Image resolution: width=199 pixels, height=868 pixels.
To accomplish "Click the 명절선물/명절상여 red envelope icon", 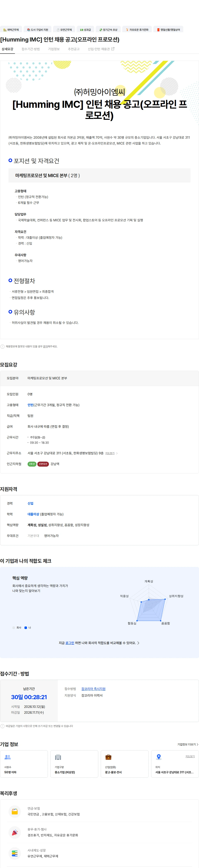I will click(x=158, y=30).
